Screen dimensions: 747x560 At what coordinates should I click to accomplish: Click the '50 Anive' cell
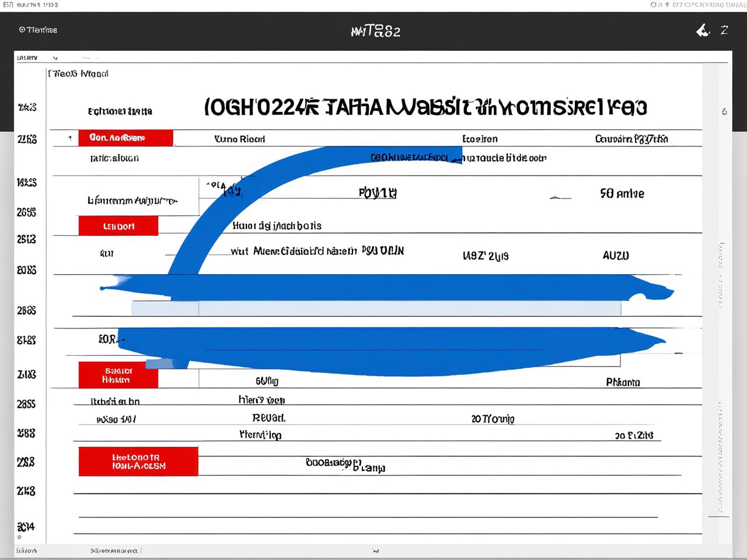[622, 194]
